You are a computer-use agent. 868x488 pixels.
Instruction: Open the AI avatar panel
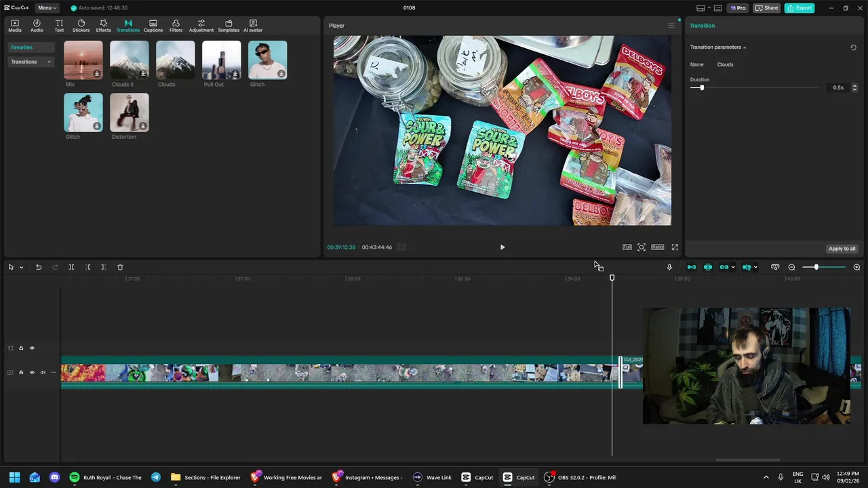tap(253, 26)
